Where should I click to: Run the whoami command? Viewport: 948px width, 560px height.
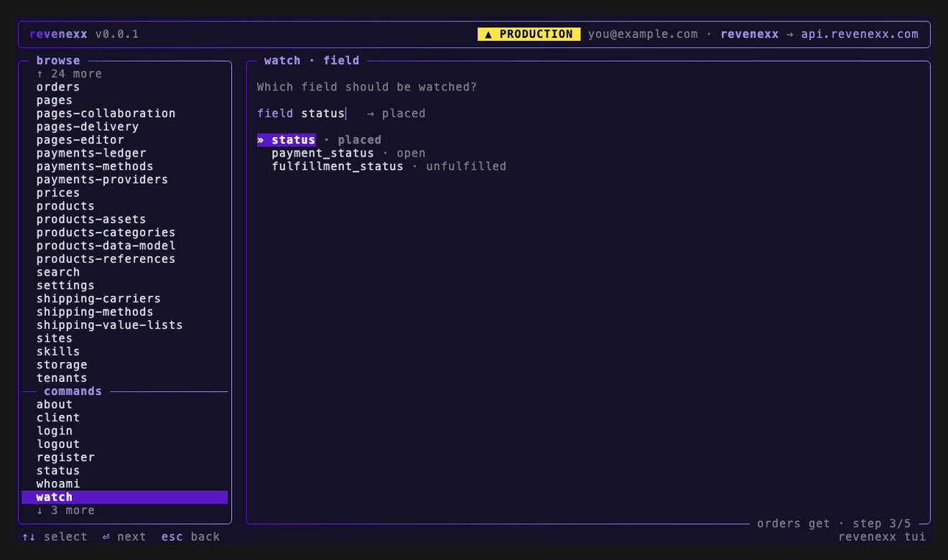[x=58, y=484]
